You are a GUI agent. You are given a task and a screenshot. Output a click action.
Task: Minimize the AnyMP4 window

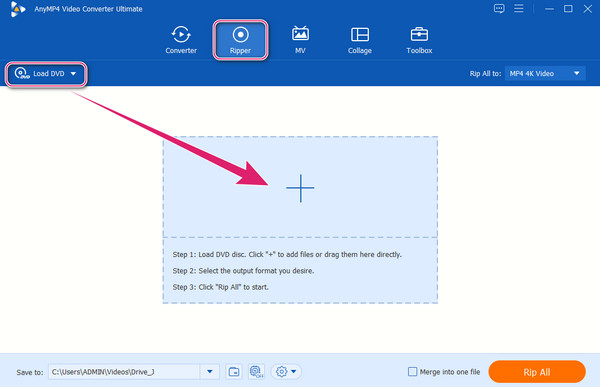(549, 8)
